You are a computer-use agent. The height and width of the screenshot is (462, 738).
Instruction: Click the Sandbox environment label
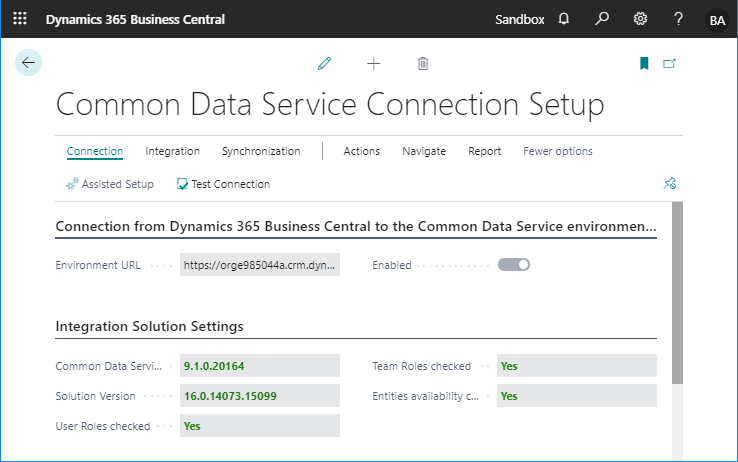click(x=520, y=19)
